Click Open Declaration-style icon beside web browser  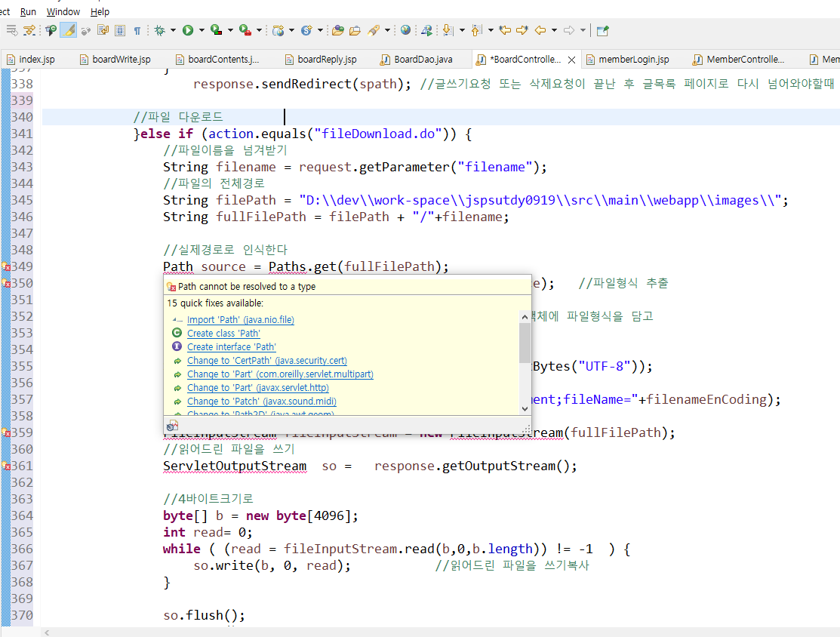pos(426,30)
